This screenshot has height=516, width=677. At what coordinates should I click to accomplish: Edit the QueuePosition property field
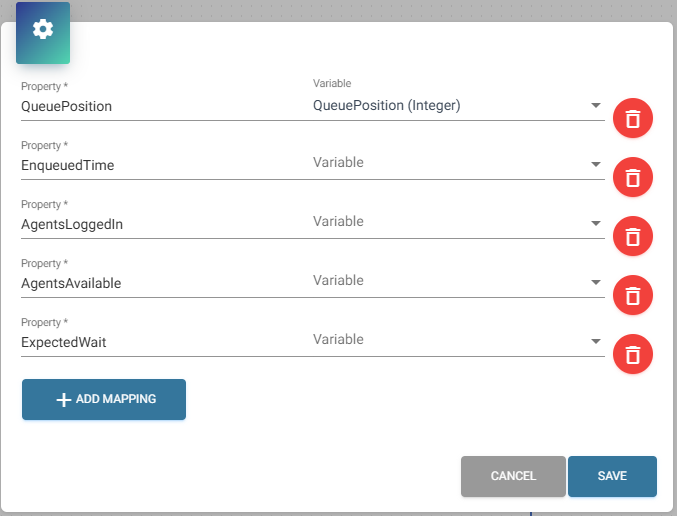point(160,106)
